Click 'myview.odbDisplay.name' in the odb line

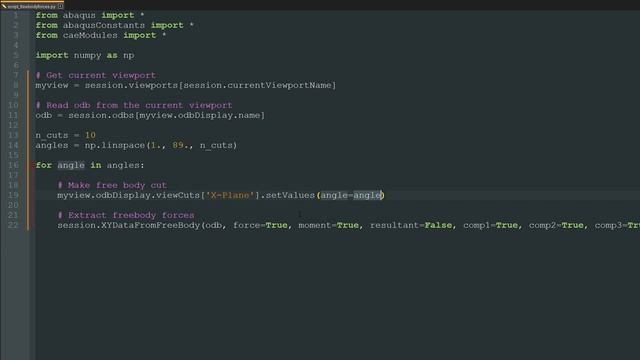coord(200,116)
